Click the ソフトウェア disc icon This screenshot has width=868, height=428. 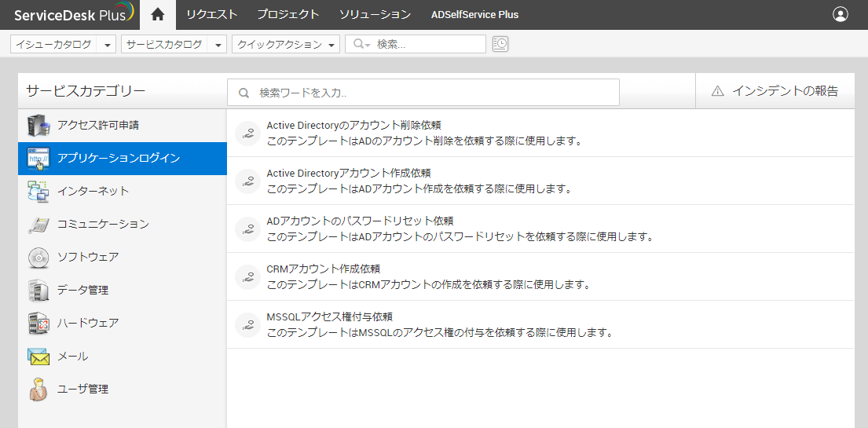(38, 257)
